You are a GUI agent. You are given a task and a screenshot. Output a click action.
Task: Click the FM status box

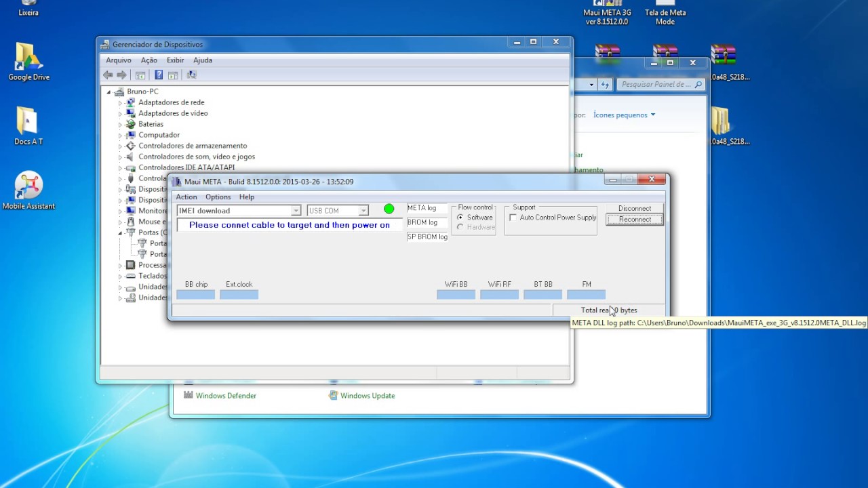coord(586,295)
